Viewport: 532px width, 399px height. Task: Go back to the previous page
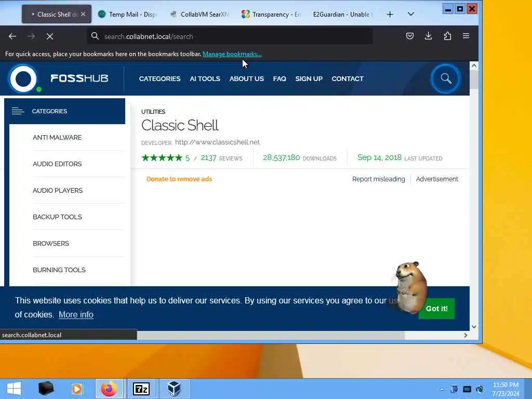(12, 36)
